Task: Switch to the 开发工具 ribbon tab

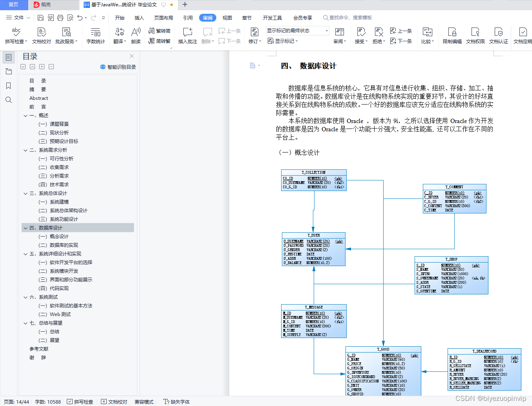Action: tap(272, 18)
